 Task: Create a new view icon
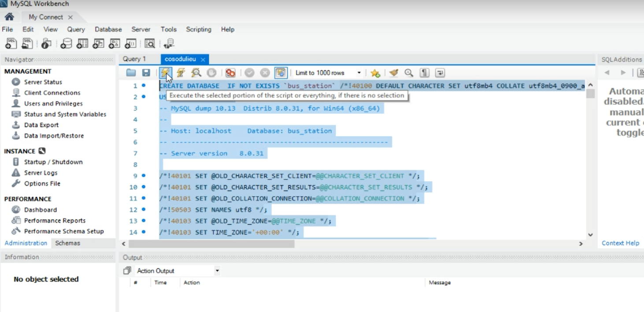pos(98,43)
